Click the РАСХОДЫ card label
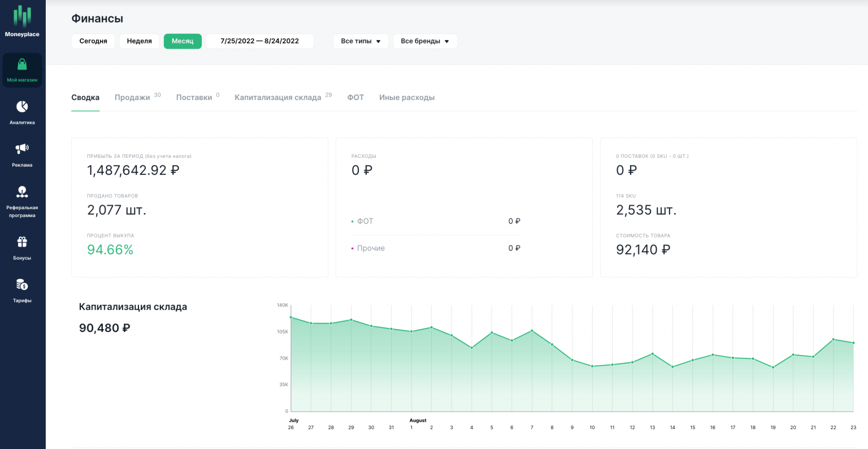This screenshot has height=449, width=868. [x=364, y=156]
